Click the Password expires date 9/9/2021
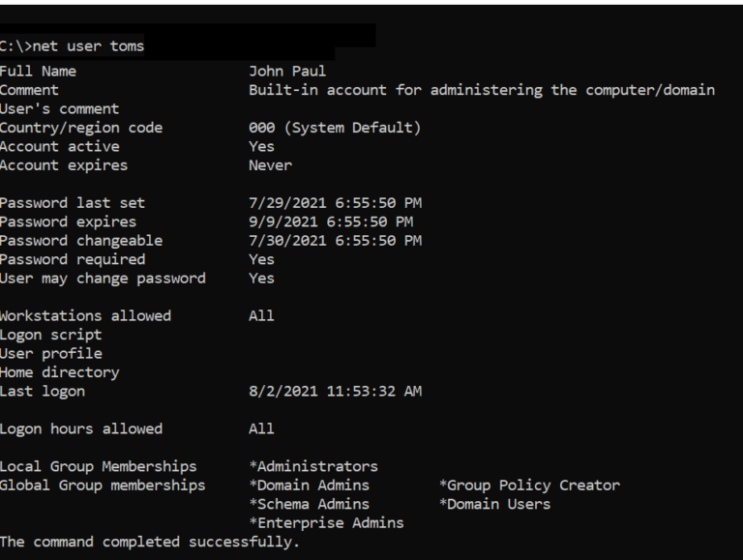The width and height of the screenshot is (743, 560). pyautogui.click(x=331, y=221)
